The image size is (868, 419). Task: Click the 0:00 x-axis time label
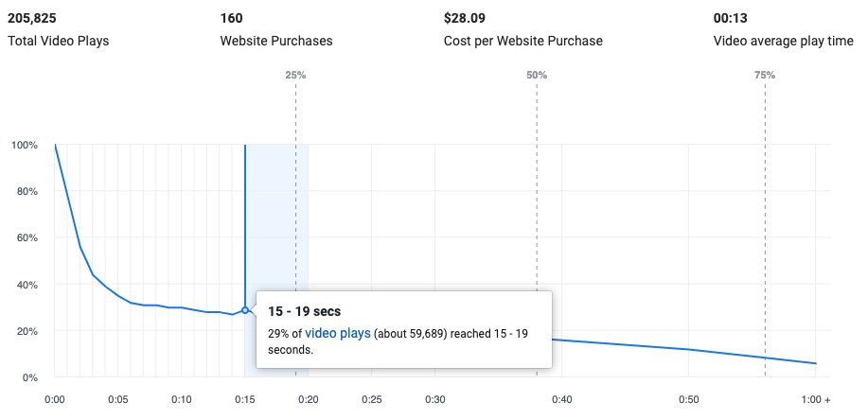point(55,399)
